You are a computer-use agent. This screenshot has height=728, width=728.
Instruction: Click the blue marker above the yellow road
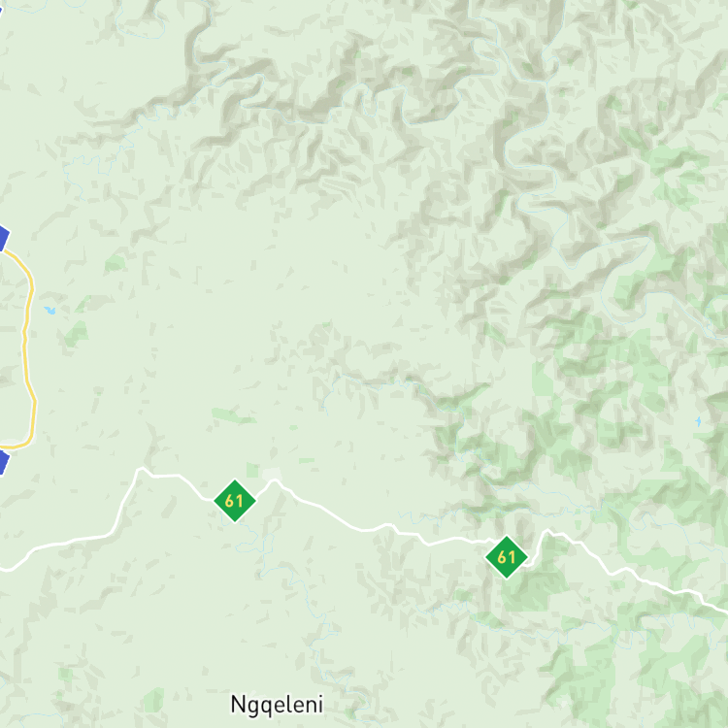coord(4,239)
